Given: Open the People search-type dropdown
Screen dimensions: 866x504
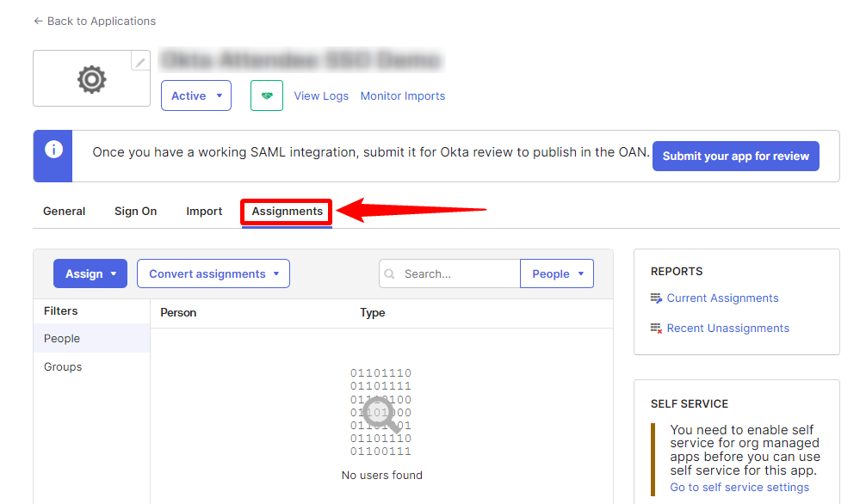Looking at the screenshot, I should [x=557, y=274].
